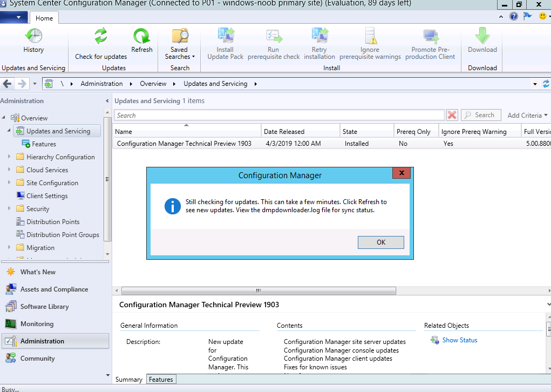Switch to the Features tab

coord(161,380)
